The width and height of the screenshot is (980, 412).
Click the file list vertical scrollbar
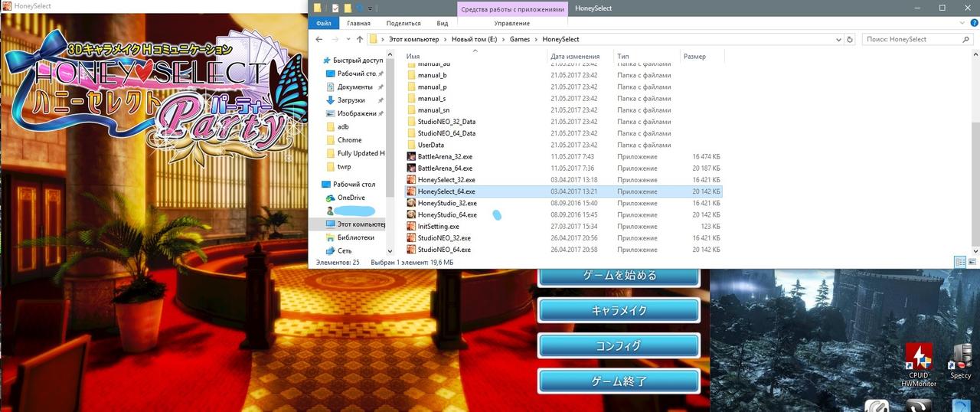click(975, 153)
